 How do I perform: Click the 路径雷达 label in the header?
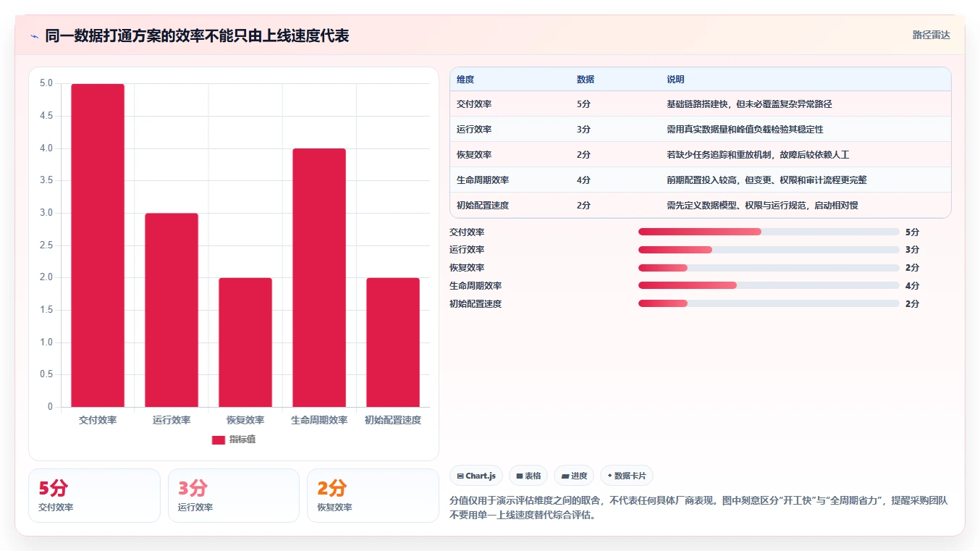(931, 35)
